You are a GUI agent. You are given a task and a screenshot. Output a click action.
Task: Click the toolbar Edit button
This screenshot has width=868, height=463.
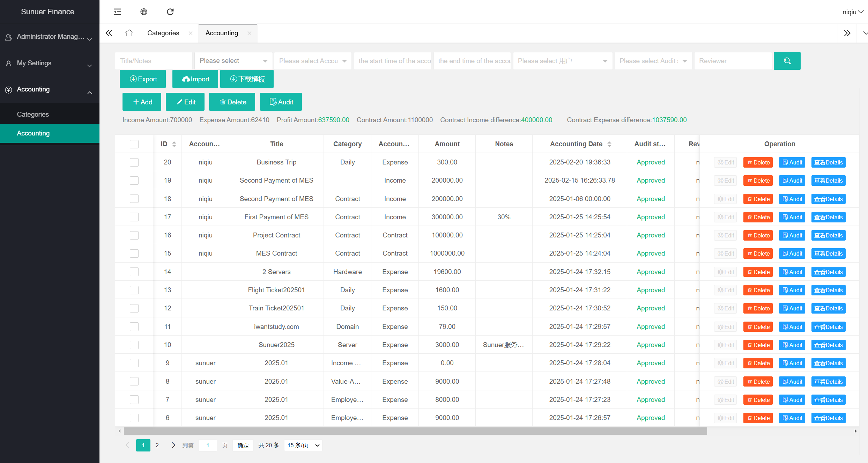(x=185, y=102)
